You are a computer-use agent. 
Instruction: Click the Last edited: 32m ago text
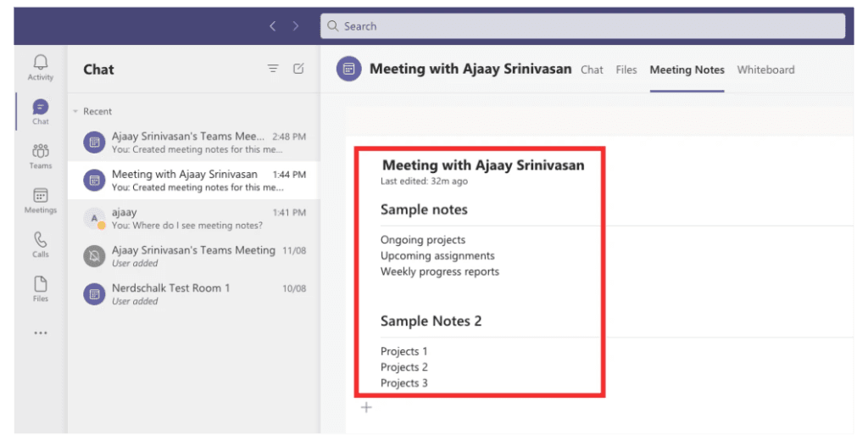click(x=424, y=181)
